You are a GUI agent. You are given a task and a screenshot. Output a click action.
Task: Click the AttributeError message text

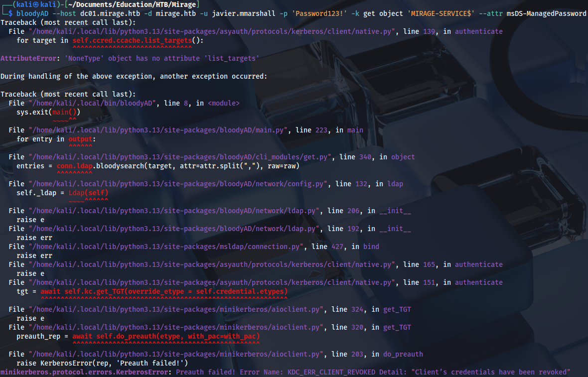(130, 58)
